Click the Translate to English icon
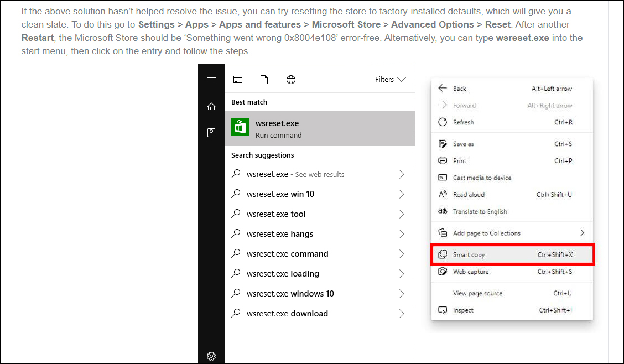Viewport: 624px width, 364px height. [443, 211]
